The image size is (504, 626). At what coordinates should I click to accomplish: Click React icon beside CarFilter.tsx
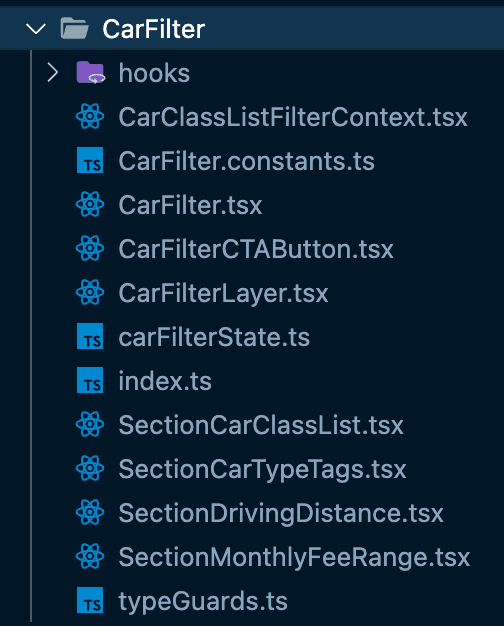point(90,204)
